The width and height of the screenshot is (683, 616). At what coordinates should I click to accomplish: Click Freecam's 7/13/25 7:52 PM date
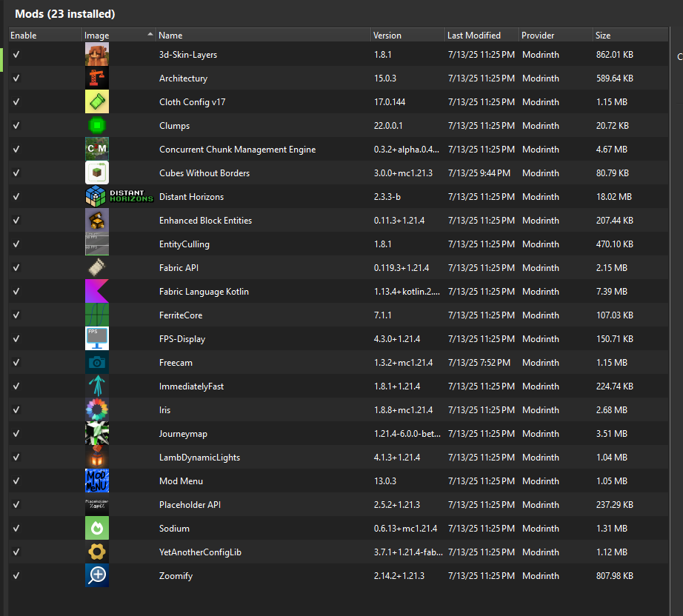479,363
